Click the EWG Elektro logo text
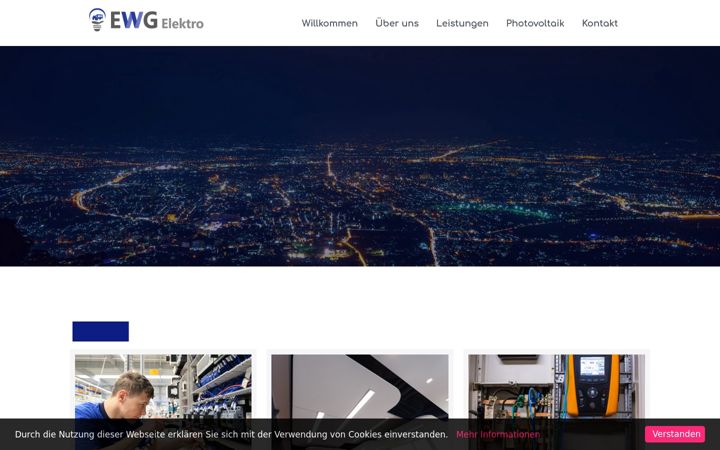Image resolution: width=720 pixels, height=450 pixels. [x=157, y=21]
